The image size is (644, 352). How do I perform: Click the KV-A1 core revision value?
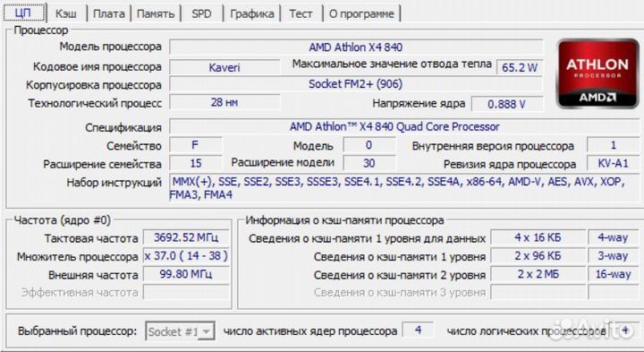pos(614,163)
